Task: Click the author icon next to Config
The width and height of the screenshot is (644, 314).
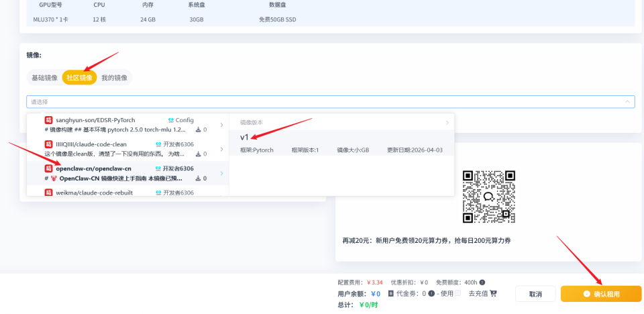Action: point(171,120)
